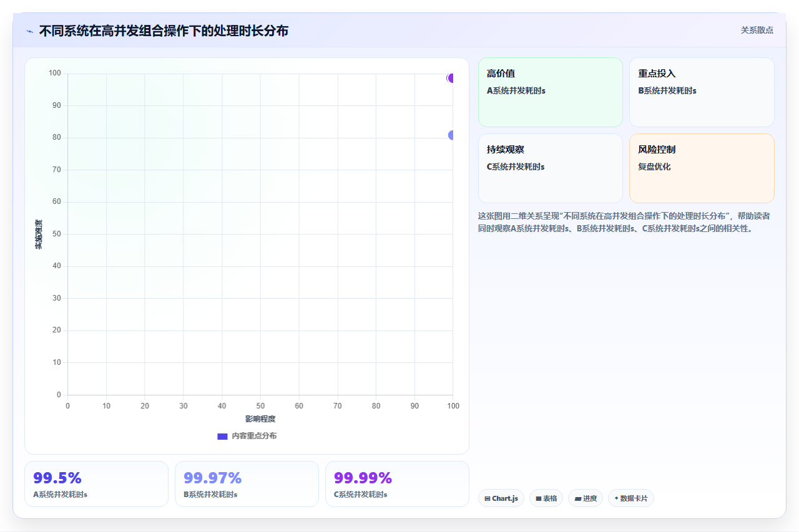Click the purple scatter point near 100
Image resolution: width=799 pixels, height=532 pixels.
pyautogui.click(x=450, y=78)
